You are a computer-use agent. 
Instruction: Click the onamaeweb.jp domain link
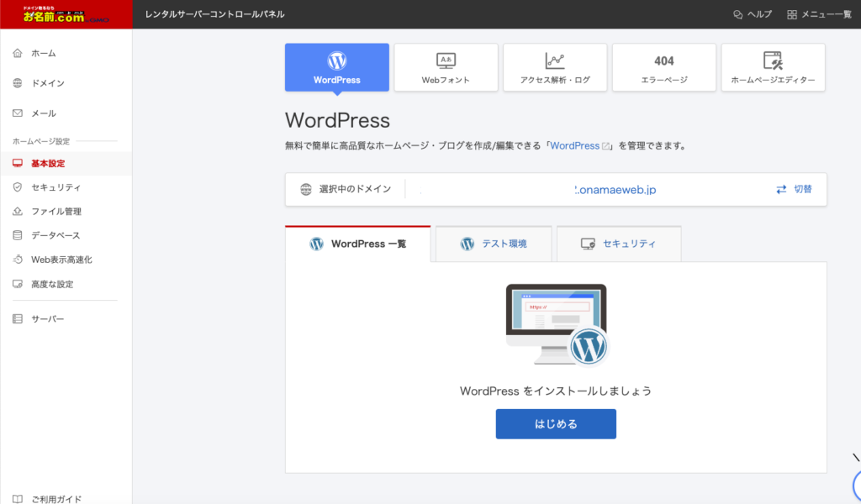coord(615,190)
